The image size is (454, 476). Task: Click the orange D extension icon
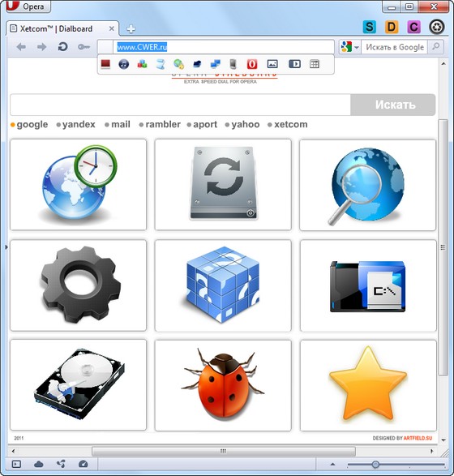(392, 27)
